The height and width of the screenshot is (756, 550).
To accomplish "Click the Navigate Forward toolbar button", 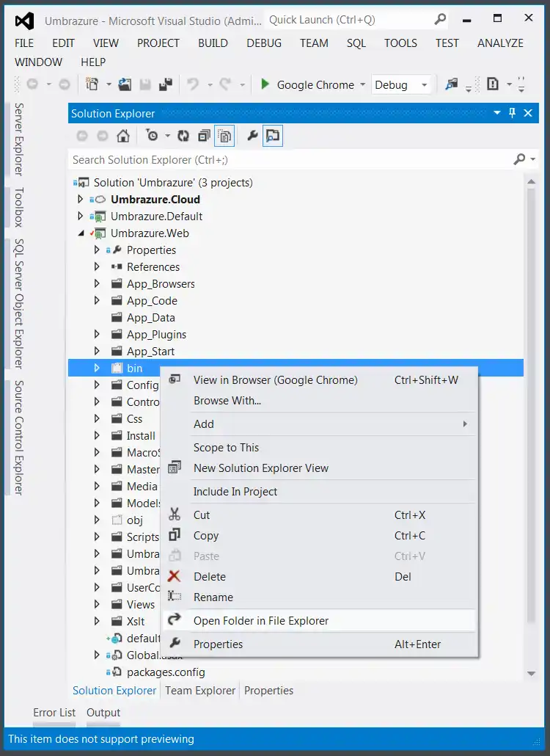I will point(64,84).
